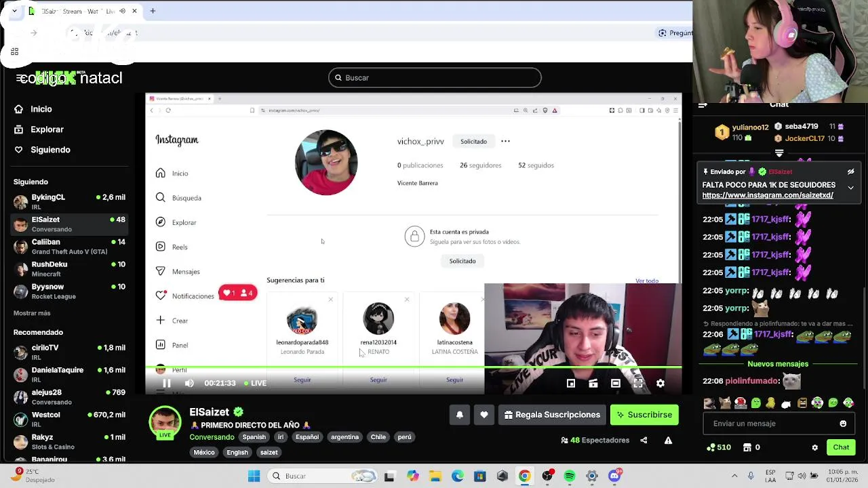
Task: Toggle microphone icon in system tray
Action: (x=751, y=476)
